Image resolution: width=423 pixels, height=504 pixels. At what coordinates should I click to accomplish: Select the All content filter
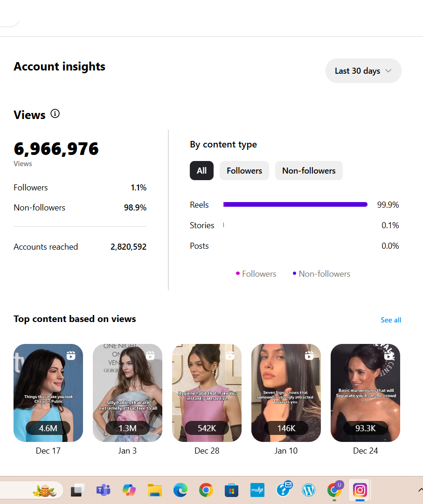(x=201, y=171)
